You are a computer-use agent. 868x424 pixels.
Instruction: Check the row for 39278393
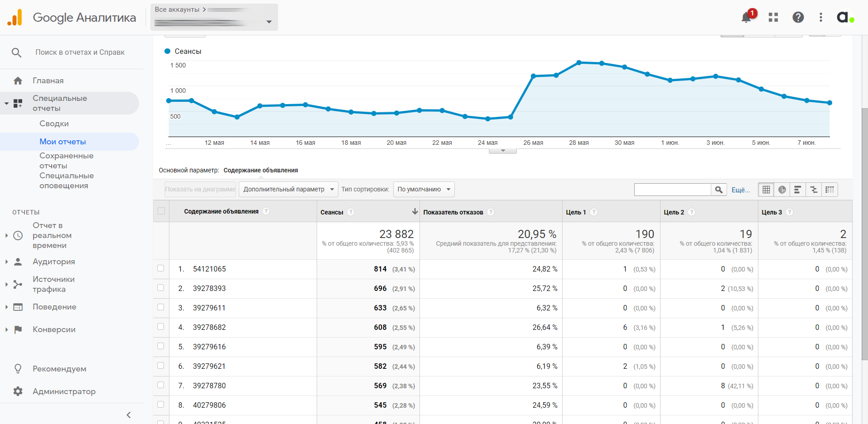tap(160, 288)
